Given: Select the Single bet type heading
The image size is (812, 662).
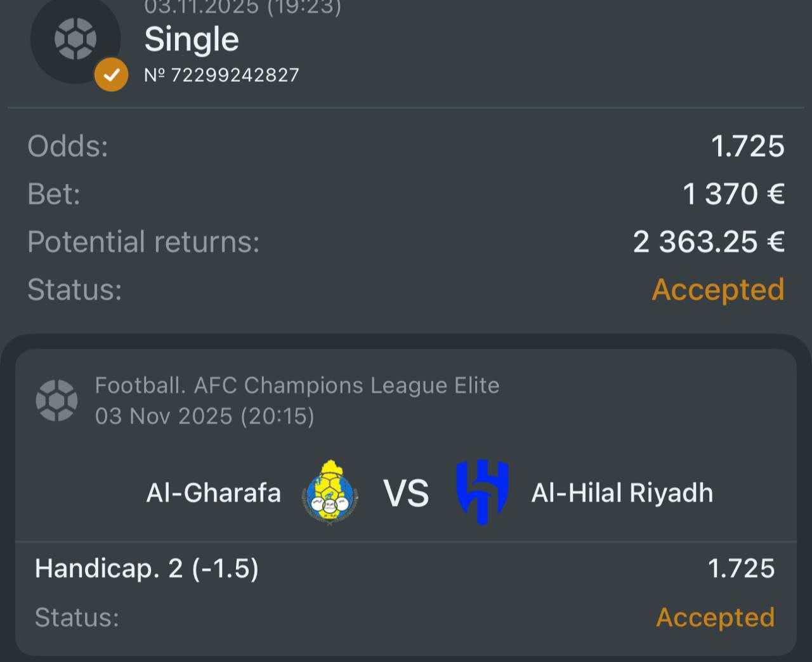Looking at the screenshot, I should (192, 39).
